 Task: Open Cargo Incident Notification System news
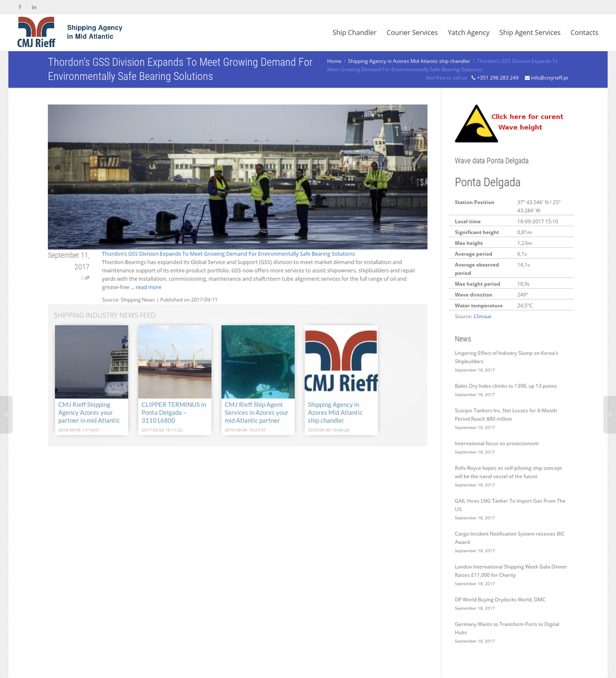click(x=510, y=538)
